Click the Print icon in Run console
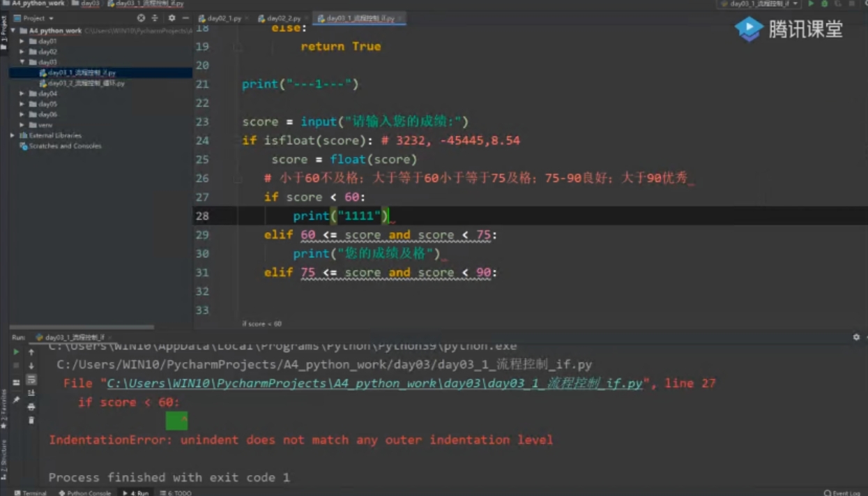 [x=31, y=407]
